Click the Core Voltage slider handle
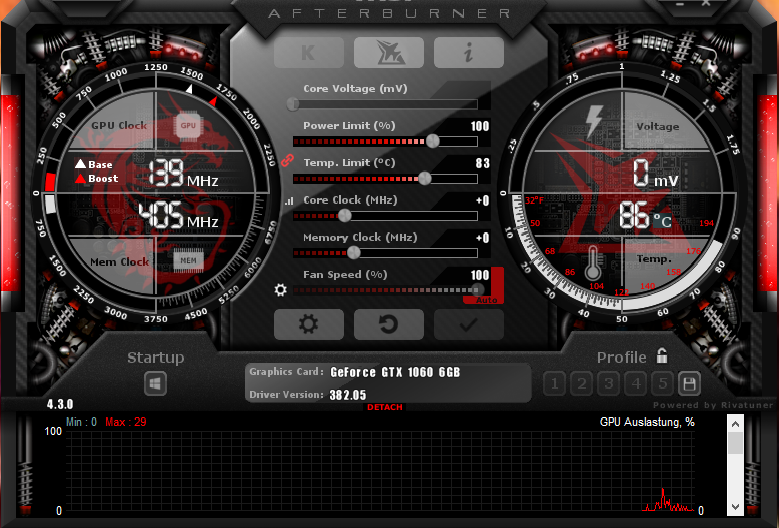This screenshot has height=528, width=779. 293,104
